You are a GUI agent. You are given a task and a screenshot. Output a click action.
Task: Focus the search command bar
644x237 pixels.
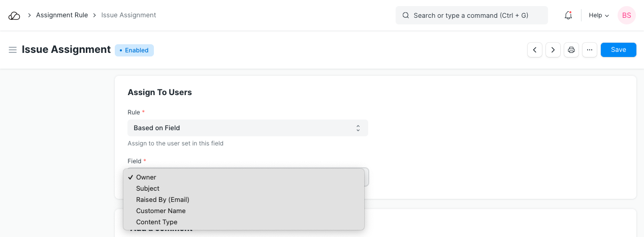click(471, 16)
